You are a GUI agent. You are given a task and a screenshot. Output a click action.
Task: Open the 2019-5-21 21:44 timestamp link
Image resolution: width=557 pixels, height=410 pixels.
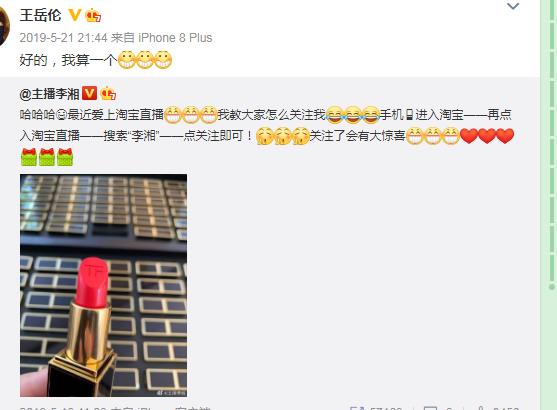(63, 38)
